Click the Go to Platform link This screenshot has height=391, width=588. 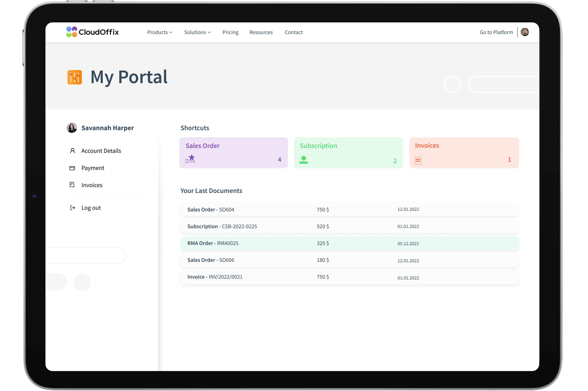click(x=496, y=32)
